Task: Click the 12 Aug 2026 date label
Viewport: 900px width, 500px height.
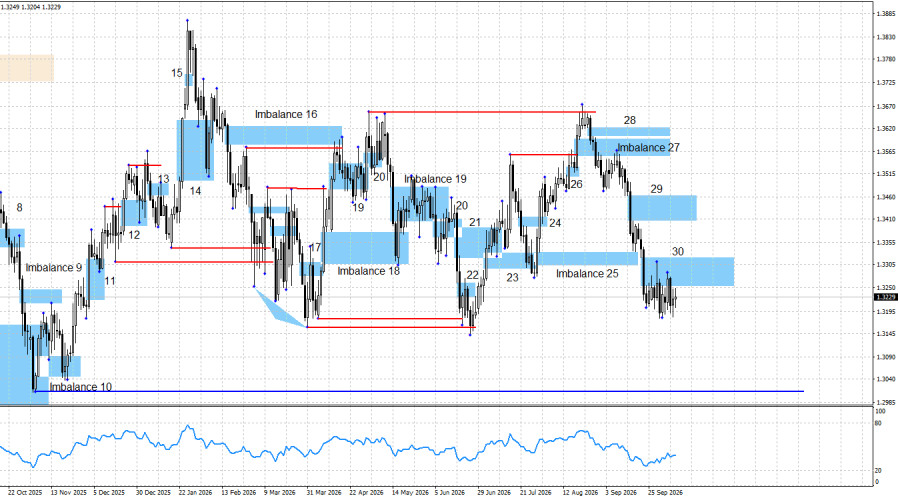Action: 580,493
